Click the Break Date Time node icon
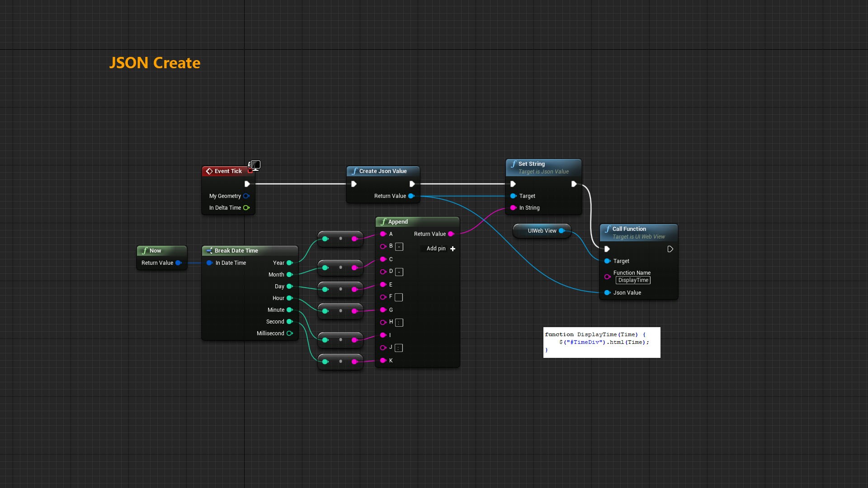 [209, 251]
